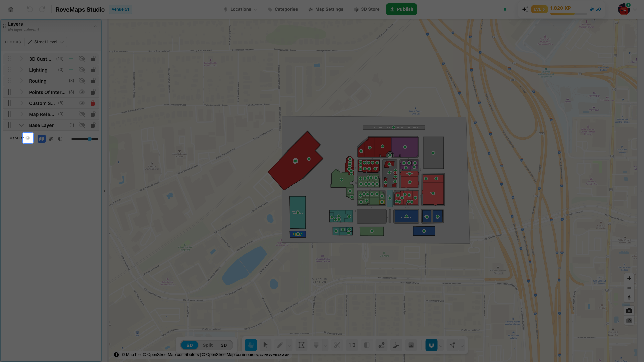Screen dimensions: 644x362
Task: Activate the transform bounding box tool
Action: [301, 345]
